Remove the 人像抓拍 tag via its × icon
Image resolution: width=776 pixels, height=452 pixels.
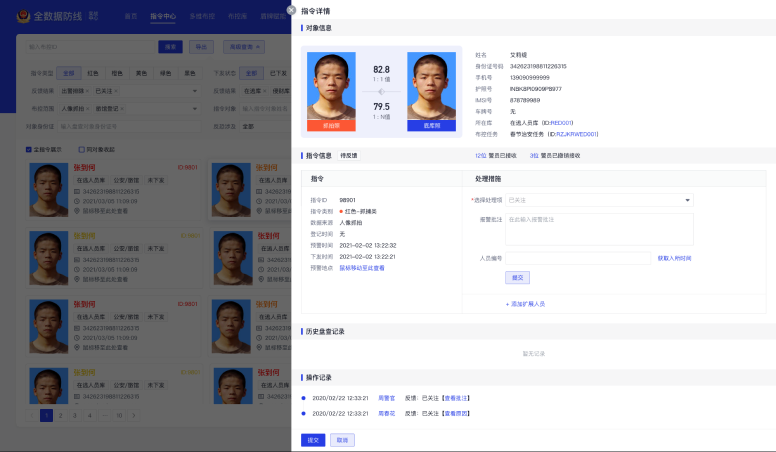[88, 108]
